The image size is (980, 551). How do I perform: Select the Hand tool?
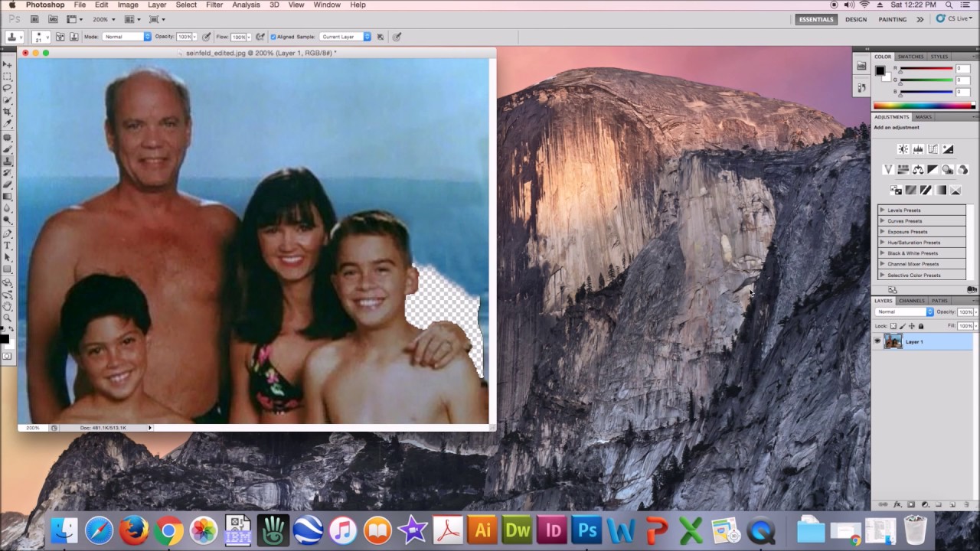8,306
